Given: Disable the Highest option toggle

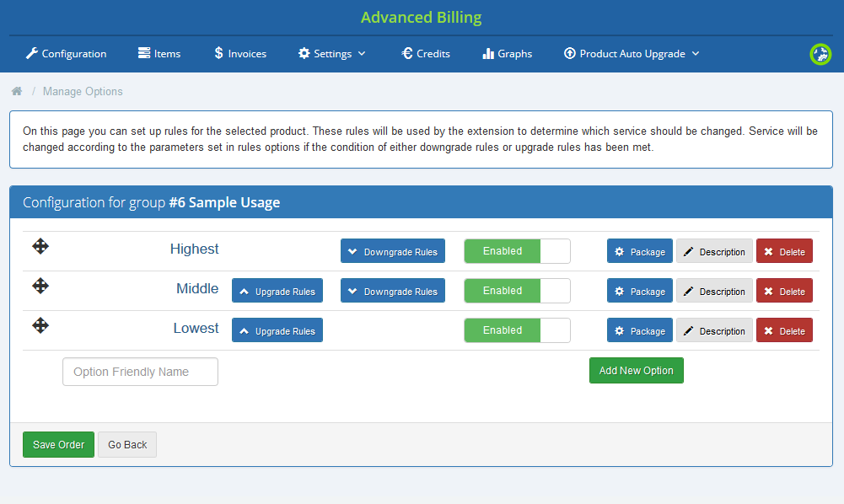Looking at the screenshot, I should [517, 251].
